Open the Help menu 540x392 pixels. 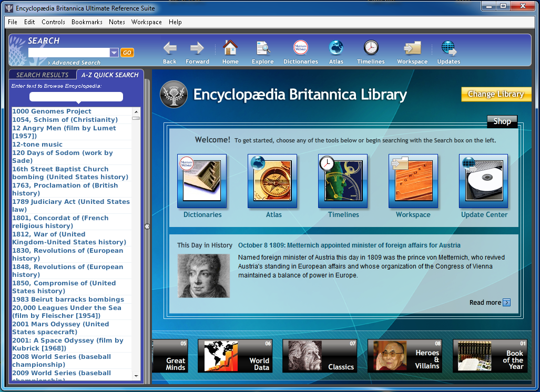(x=175, y=22)
